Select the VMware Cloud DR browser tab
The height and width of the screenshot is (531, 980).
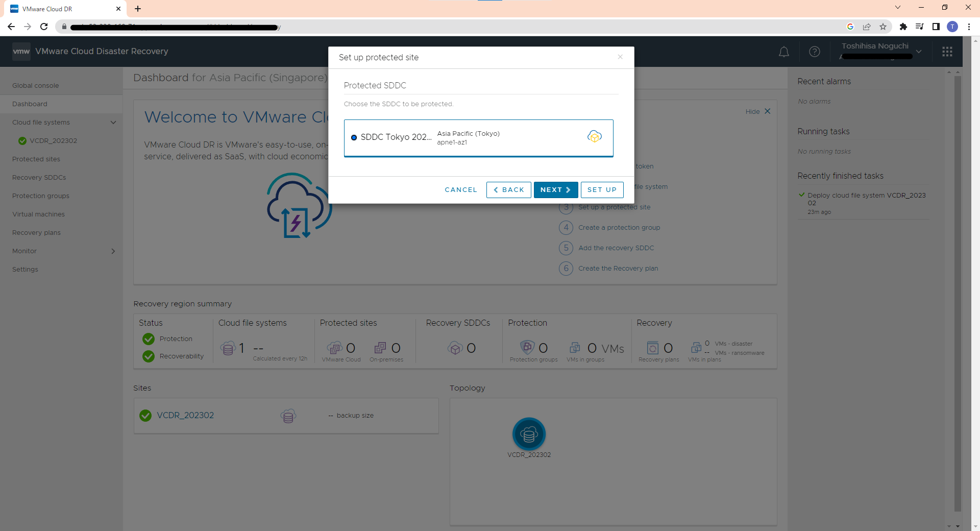coord(65,9)
